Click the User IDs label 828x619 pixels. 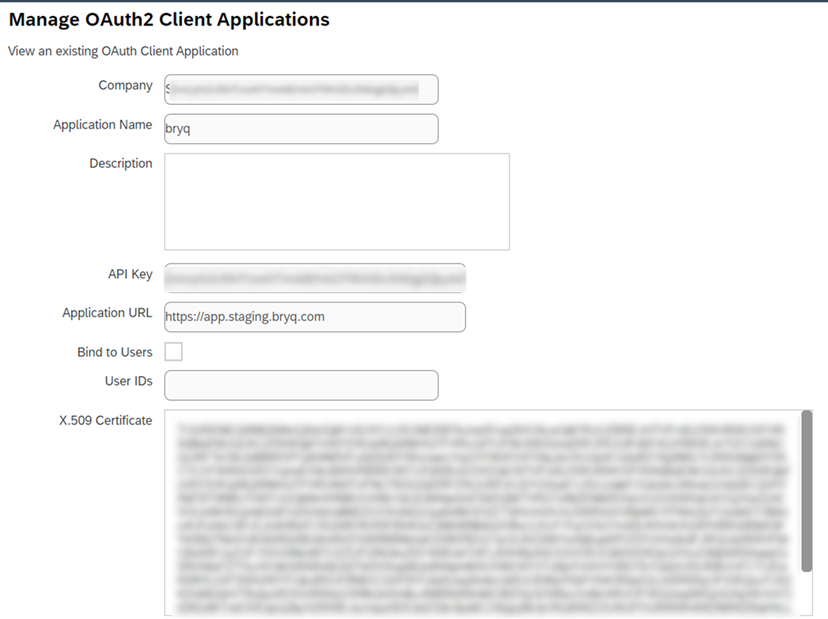pos(128,381)
